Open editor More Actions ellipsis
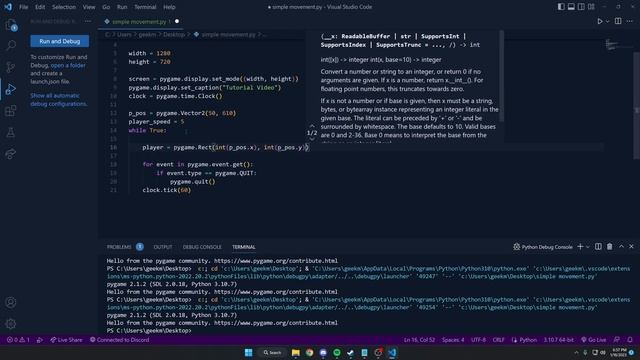Screen dimensions: 640x360 pyautogui.click(x=630, y=21)
